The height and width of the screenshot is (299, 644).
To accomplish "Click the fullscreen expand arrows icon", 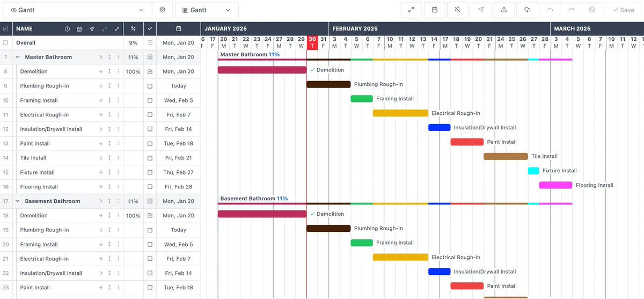I will 412,10.
